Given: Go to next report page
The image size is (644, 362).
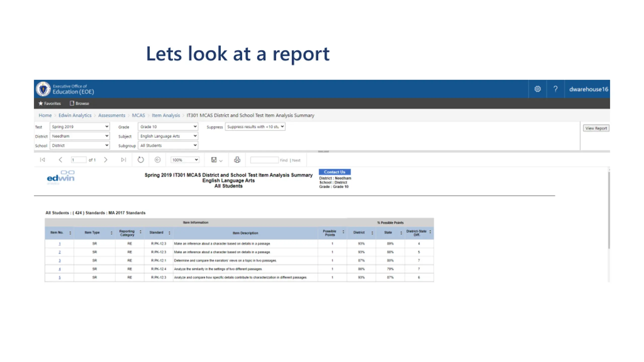Looking at the screenshot, I should pos(106,160).
